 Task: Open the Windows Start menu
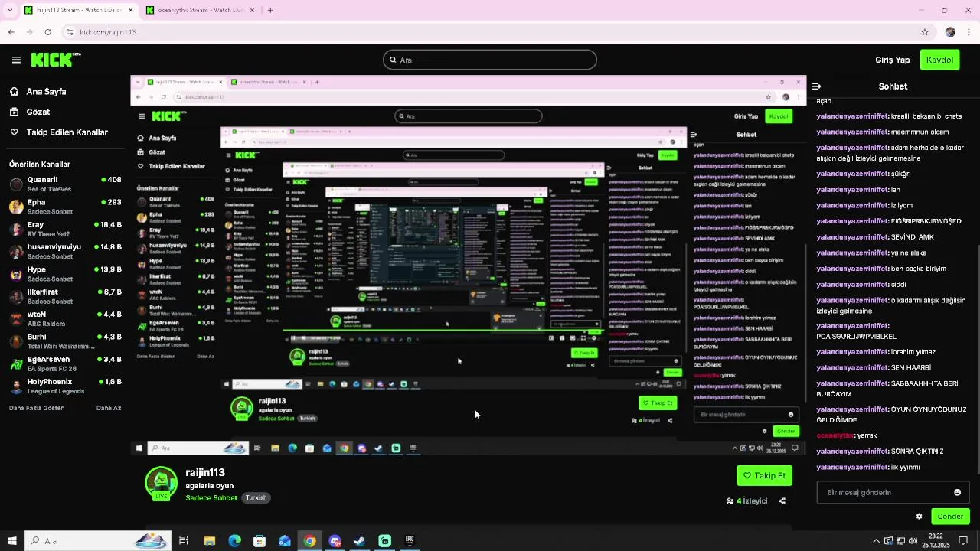point(11,541)
